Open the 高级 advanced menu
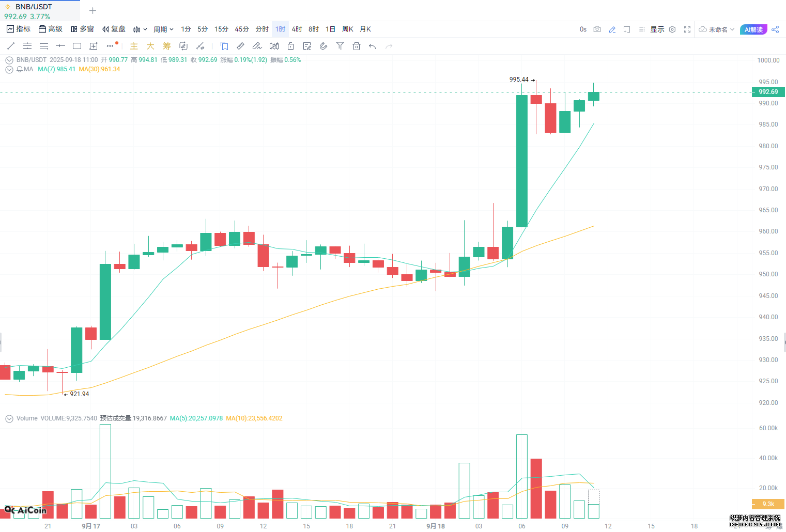The height and width of the screenshot is (532, 786). 51,29
